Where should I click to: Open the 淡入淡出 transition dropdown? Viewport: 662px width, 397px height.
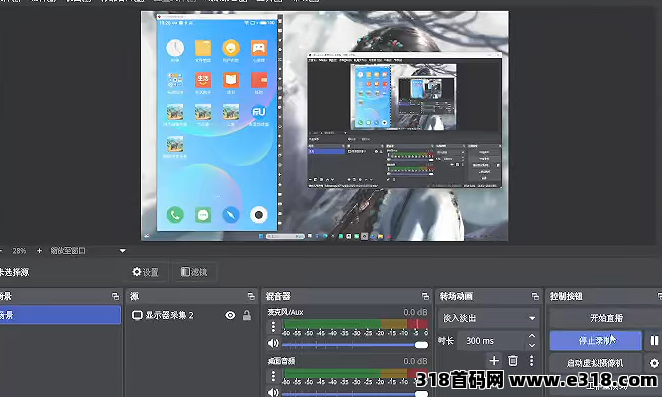point(488,318)
